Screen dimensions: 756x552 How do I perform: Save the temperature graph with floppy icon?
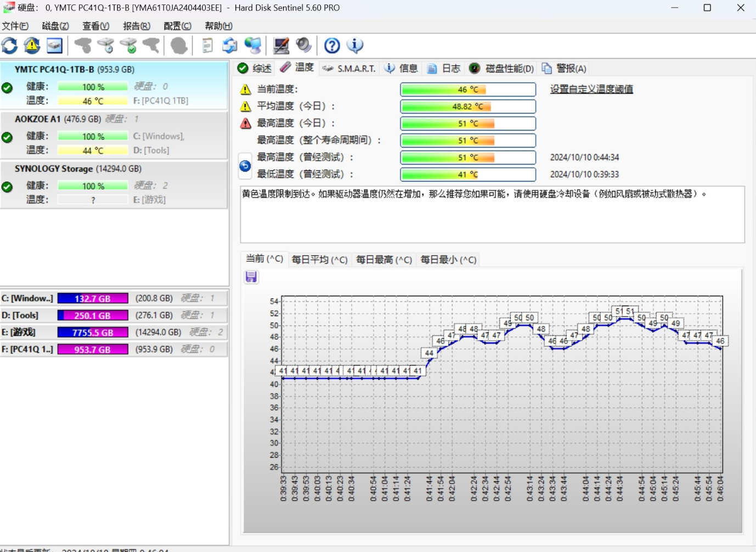[x=251, y=277]
